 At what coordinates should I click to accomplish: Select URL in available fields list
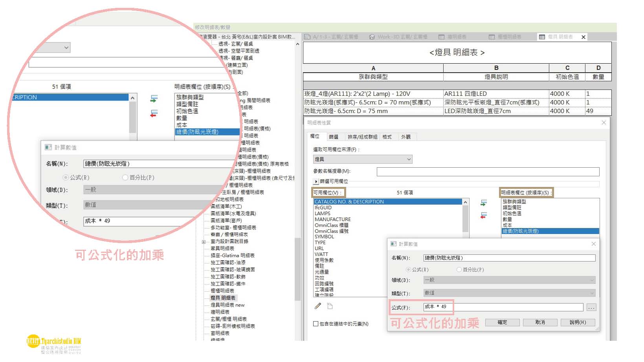click(x=319, y=249)
